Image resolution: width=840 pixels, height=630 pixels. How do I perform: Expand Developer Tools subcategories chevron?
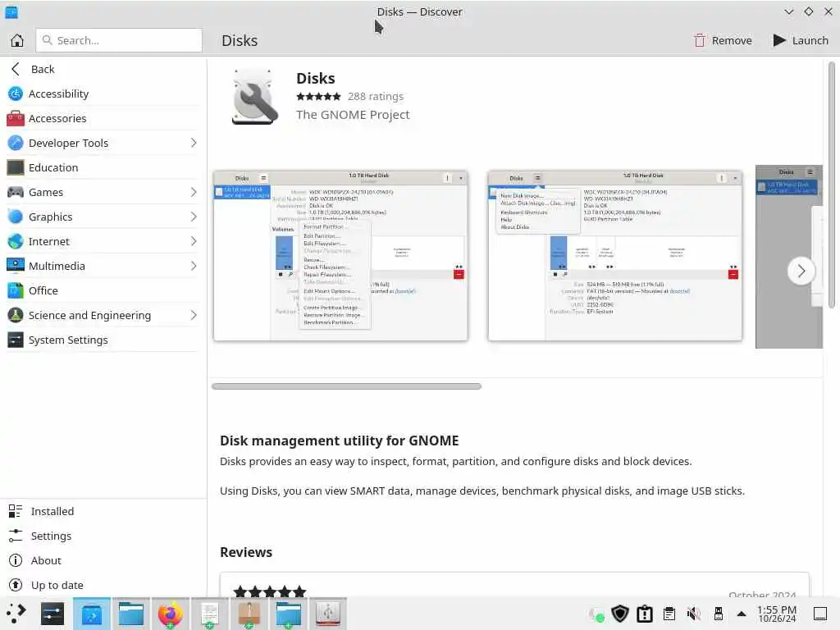coord(194,143)
